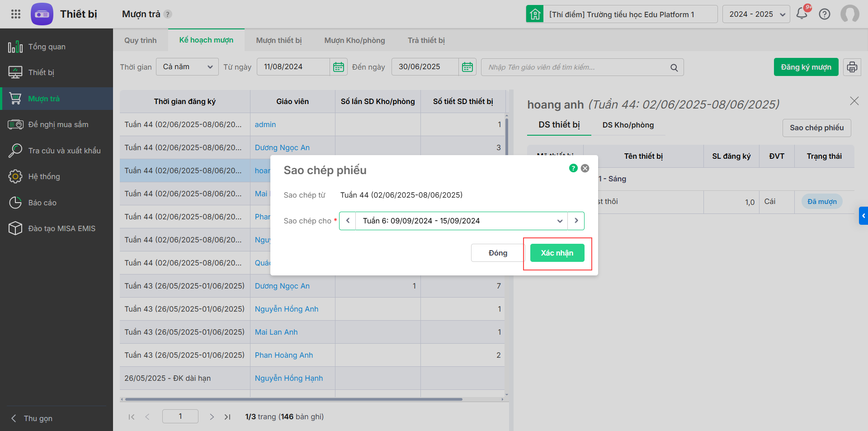The height and width of the screenshot is (431, 868).
Task: Open Thiết bị in sidebar
Action: 57,72
